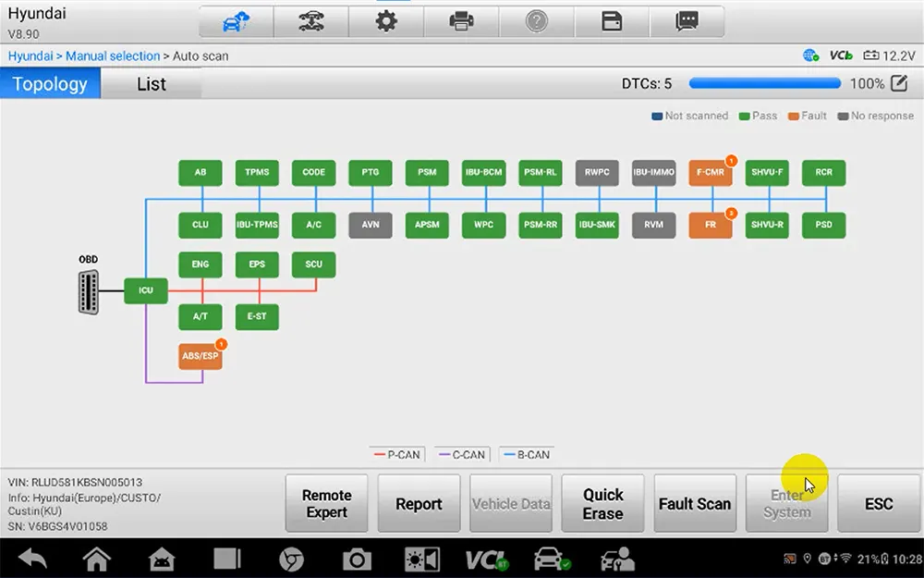Screen dimensions: 924x578
Task: Select the IBU-BCM module node
Action: [484, 173]
